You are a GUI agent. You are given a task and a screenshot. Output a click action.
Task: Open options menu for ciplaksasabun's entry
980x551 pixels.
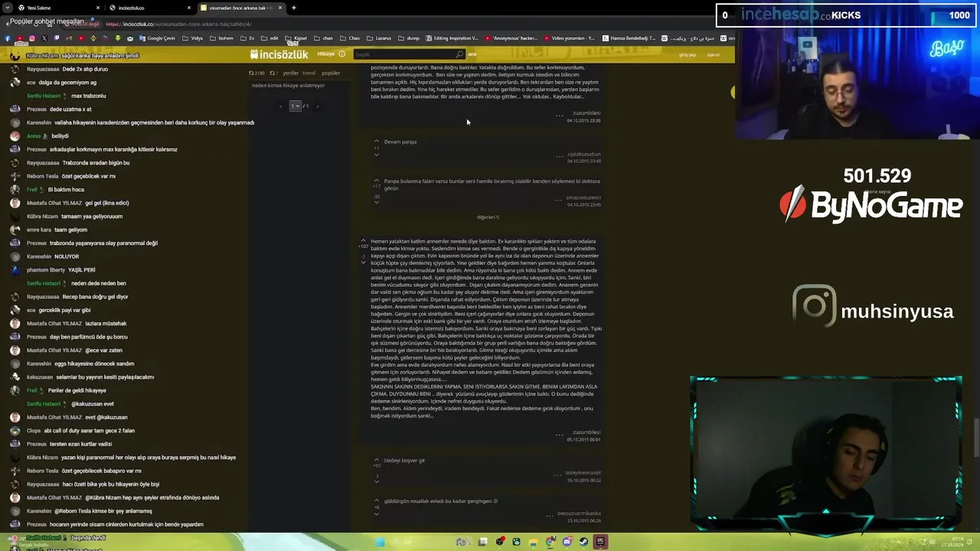[x=559, y=156]
